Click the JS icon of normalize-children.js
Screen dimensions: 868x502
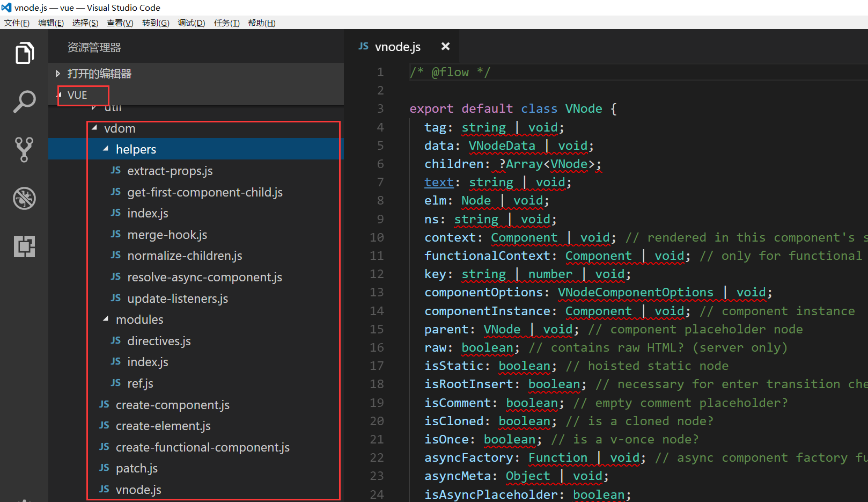coord(116,255)
